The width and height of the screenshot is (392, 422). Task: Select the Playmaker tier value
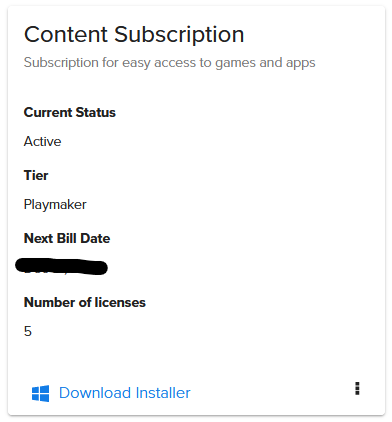click(55, 205)
